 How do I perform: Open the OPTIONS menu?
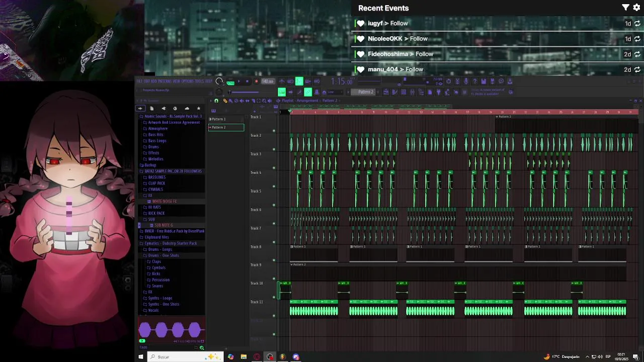coord(187,81)
